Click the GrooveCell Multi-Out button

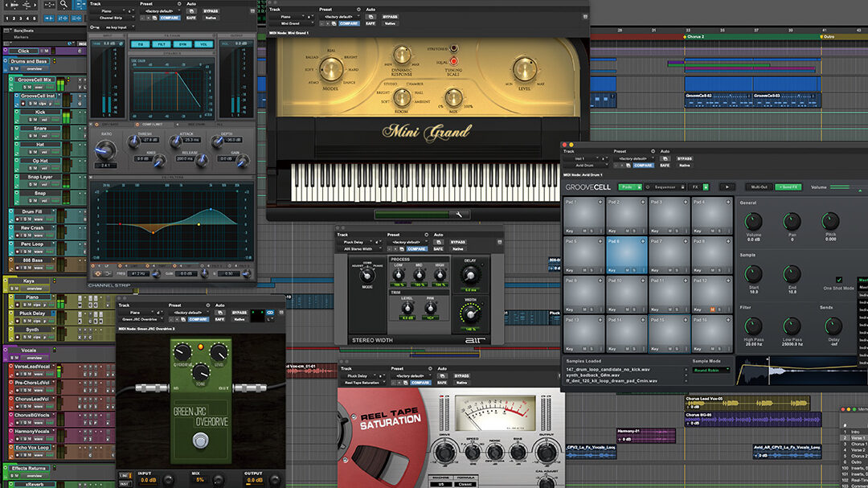tap(758, 187)
